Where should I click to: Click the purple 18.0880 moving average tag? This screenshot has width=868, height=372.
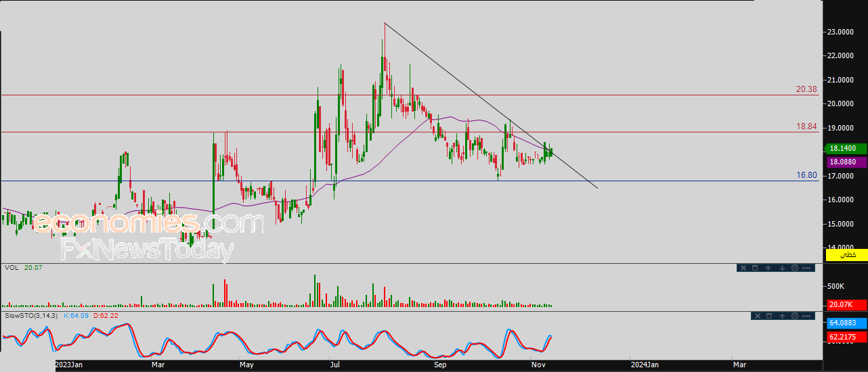846,162
